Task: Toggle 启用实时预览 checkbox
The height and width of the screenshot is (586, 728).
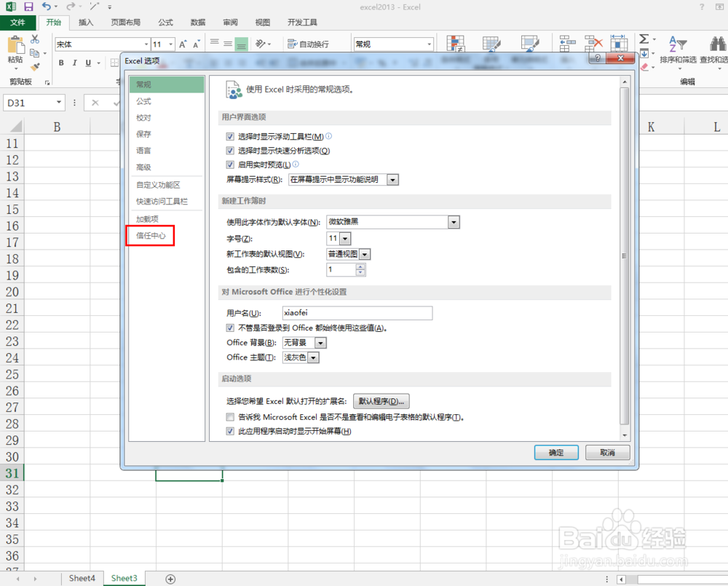Action: point(230,165)
